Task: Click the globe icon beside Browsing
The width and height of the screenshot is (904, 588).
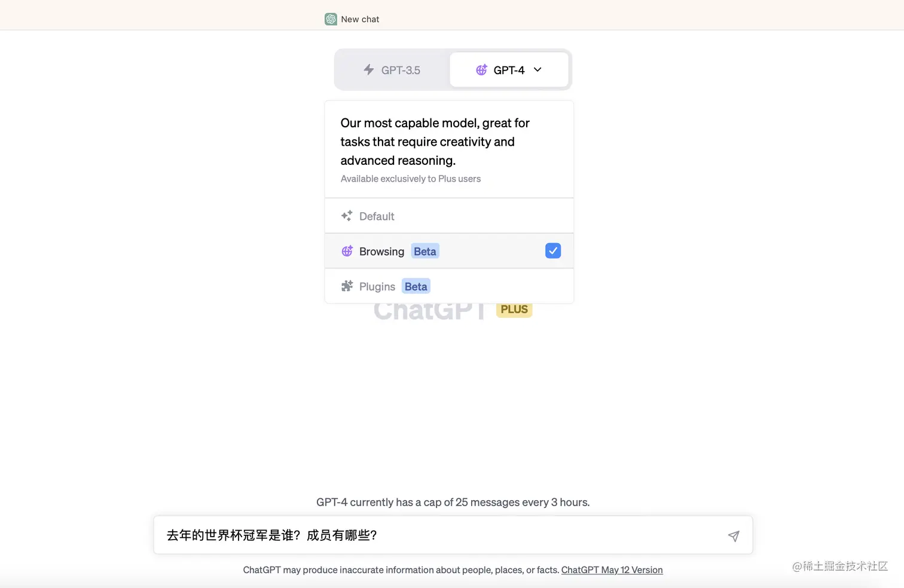Action: pos(347,251)
